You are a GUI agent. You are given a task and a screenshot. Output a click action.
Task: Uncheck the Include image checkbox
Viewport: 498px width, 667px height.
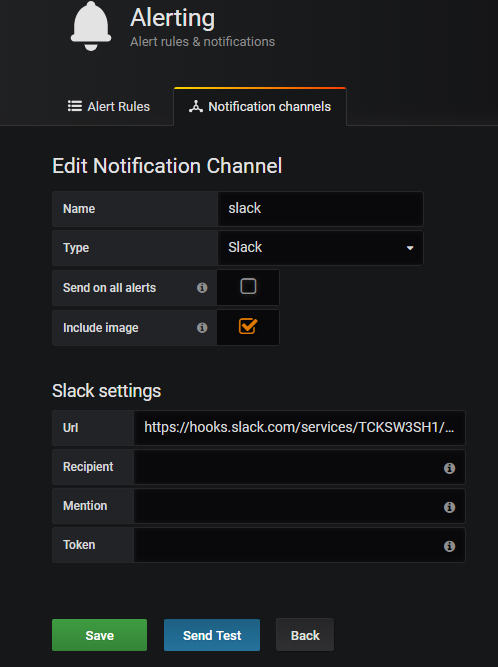(x=248, y=326)
